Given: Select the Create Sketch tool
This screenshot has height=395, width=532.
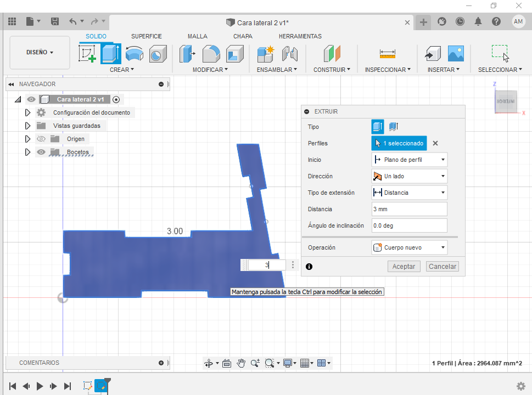Looking at the screenshot, I should tap(87, 54).
